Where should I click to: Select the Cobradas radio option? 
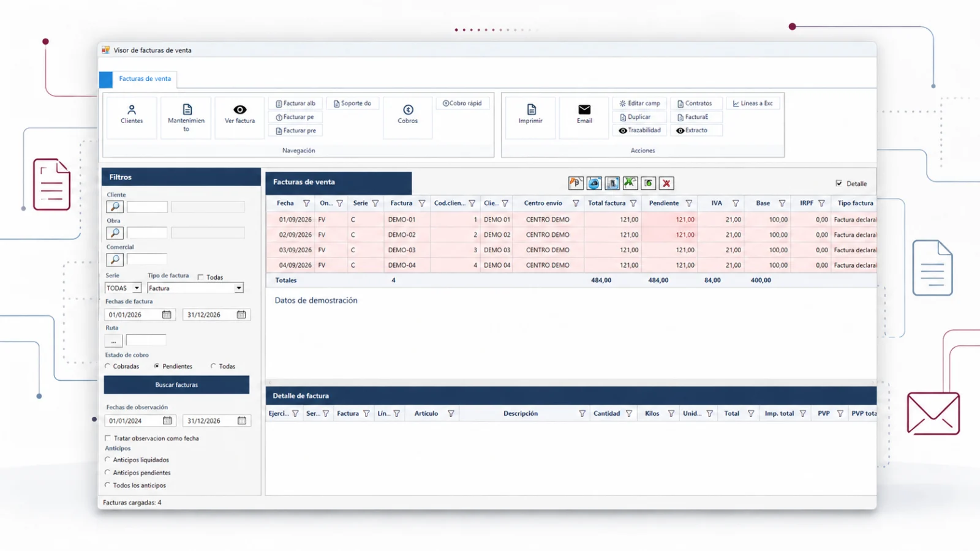coord(108,366)
